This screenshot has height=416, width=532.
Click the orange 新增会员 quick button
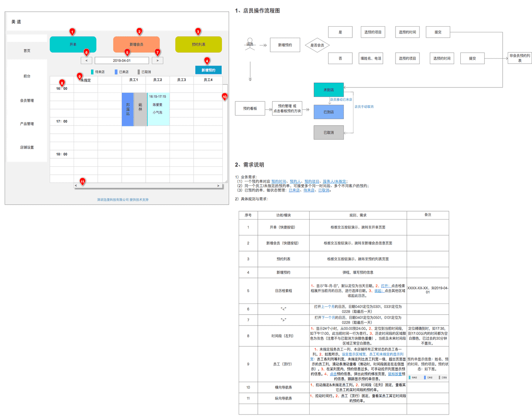tap(136, 44)
